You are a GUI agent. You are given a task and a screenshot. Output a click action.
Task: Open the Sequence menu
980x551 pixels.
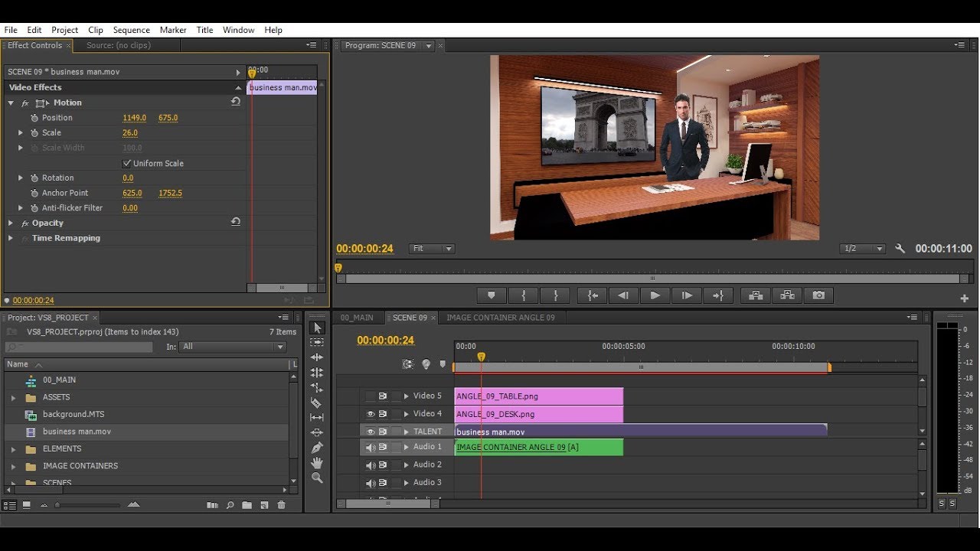coord(132,30)
